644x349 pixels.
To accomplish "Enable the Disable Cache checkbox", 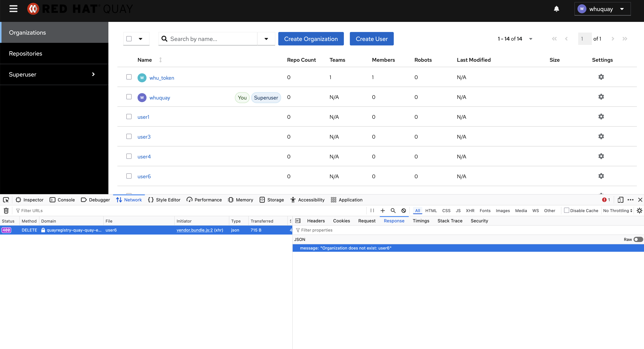I will (x=566, y=210).
